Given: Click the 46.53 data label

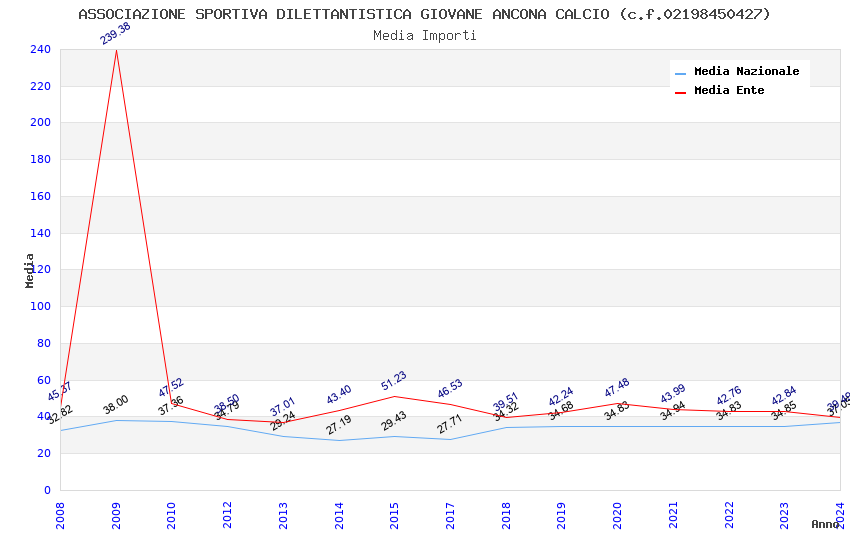Looking at the screenshot, I should [449, 389].
